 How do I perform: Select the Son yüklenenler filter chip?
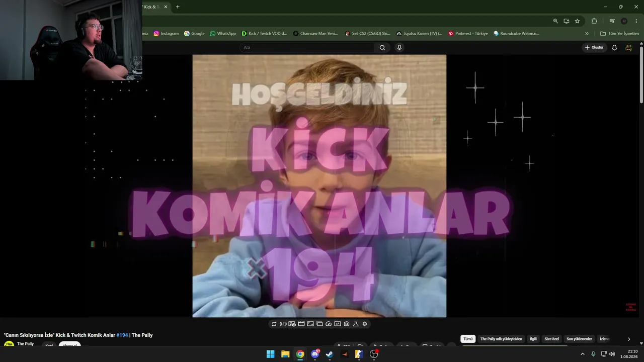579,339
